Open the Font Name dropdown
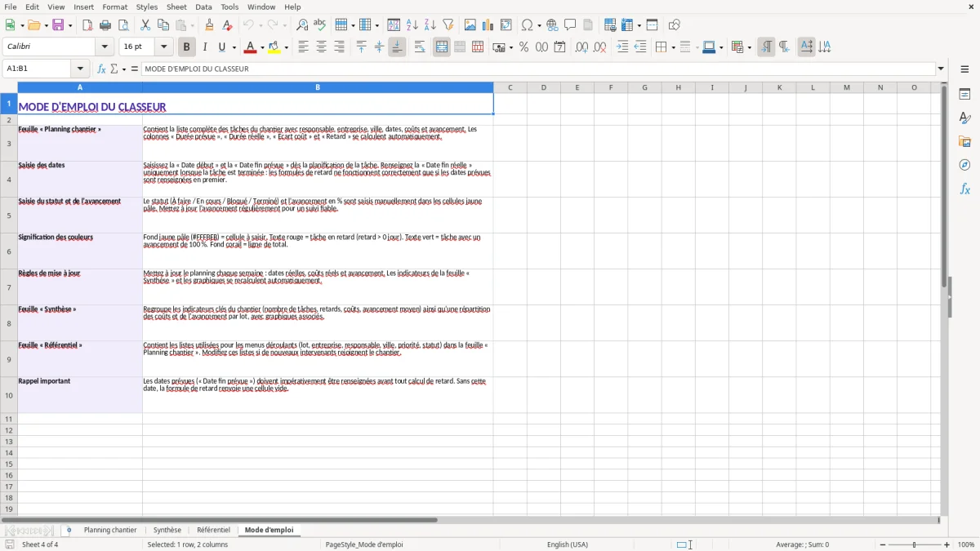Screen dimensions: 980x551 (x=105, y=47)
